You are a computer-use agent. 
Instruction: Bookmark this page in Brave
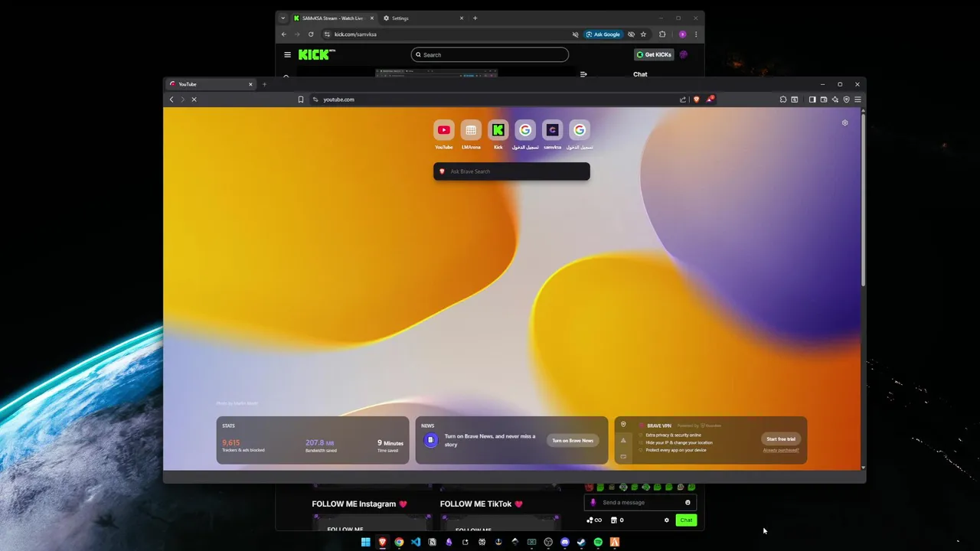pyautogui.click(x=301, y=99)
